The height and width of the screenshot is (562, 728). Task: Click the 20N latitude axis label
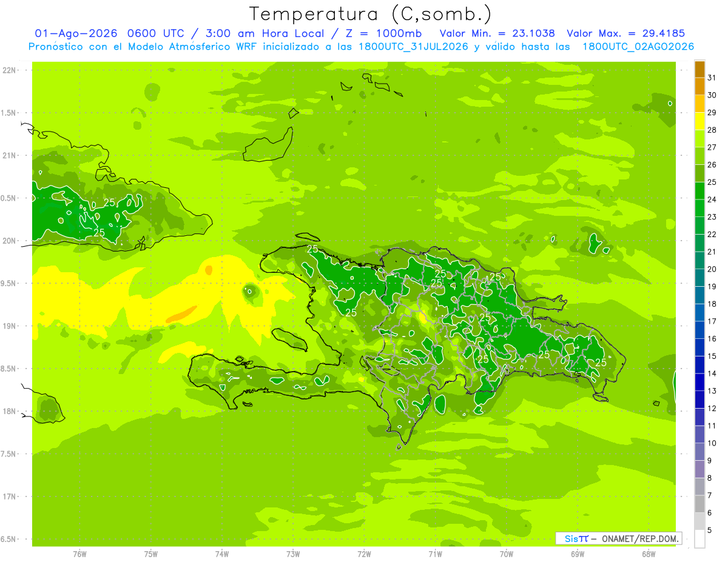(10, 241)
